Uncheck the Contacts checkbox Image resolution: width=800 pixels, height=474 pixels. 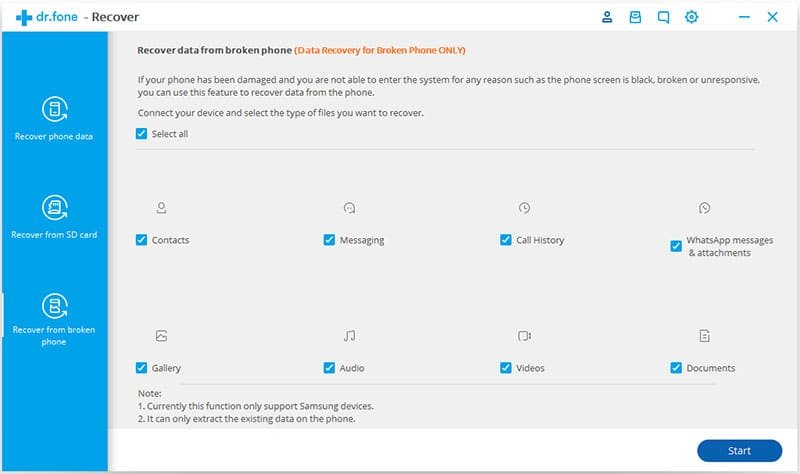(x=141, y=240)
